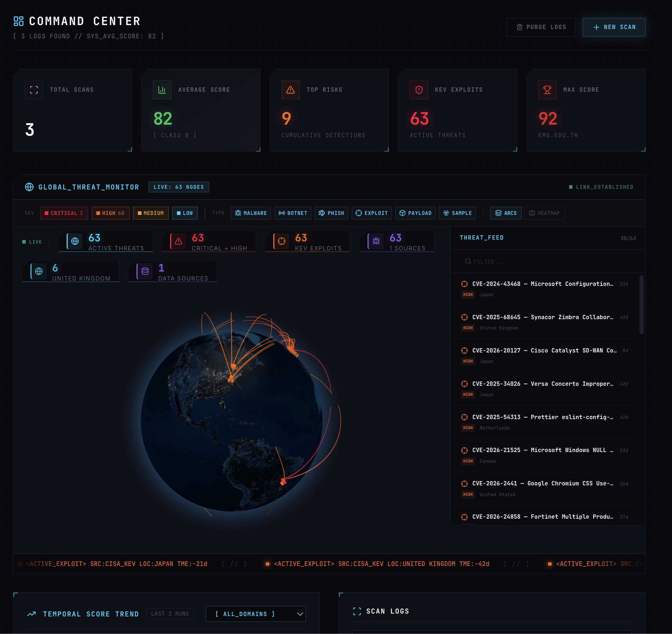672x634 pixels.
Task: Click the EMU.EDU.TR max score domain
Action: pyautogui.click(x=558, y=135)
